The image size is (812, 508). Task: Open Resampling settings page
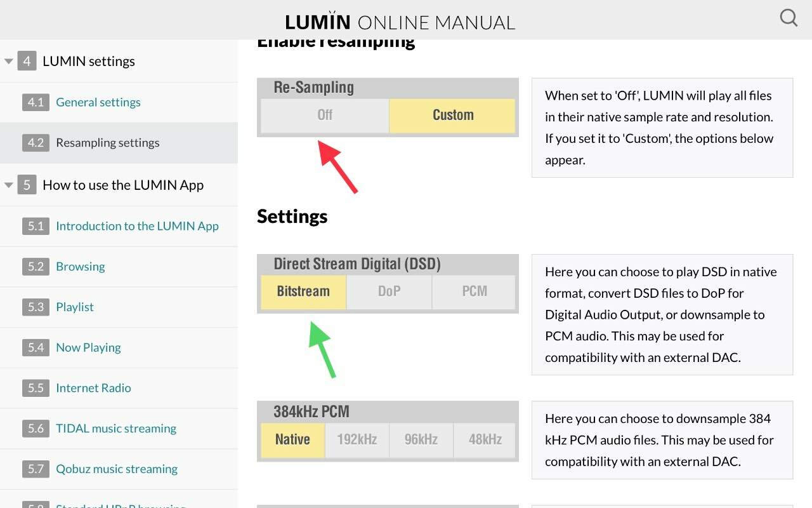(108, 143)
